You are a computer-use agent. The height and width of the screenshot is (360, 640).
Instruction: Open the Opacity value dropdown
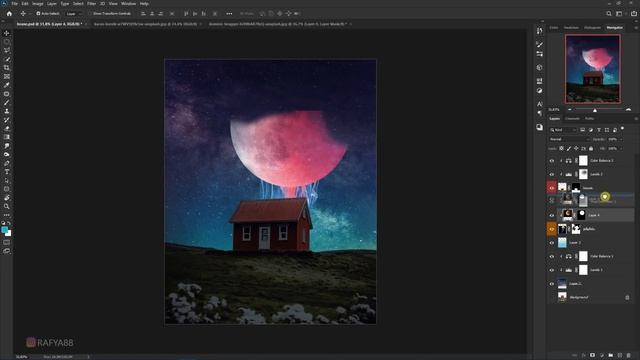[621, 139]
